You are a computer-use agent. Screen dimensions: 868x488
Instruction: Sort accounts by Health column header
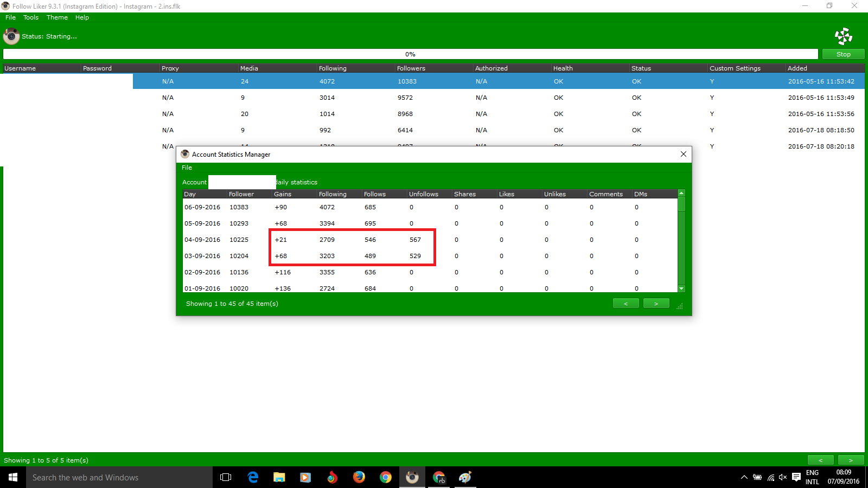click(x=590, y=68)
